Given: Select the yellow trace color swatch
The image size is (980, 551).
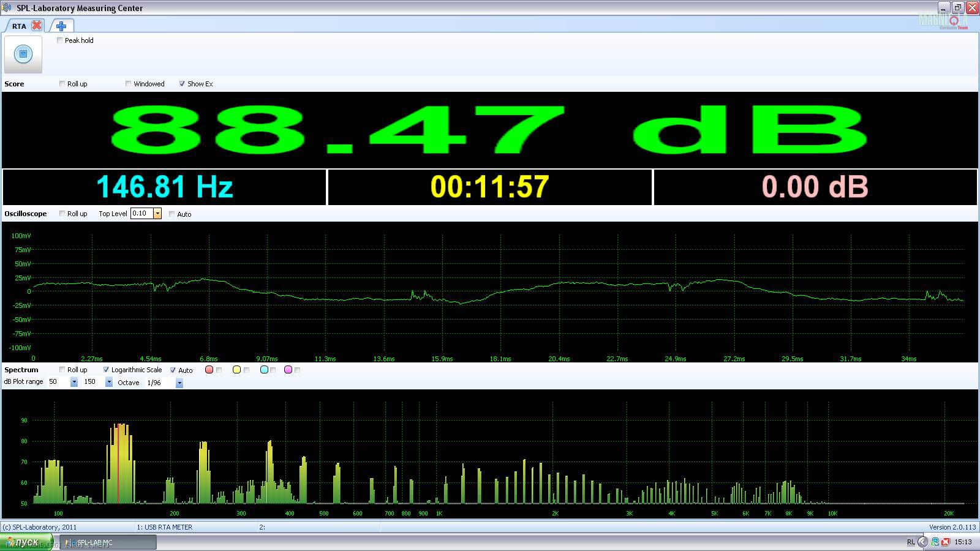Looking at the screenshot, I should tap(237, 370).
